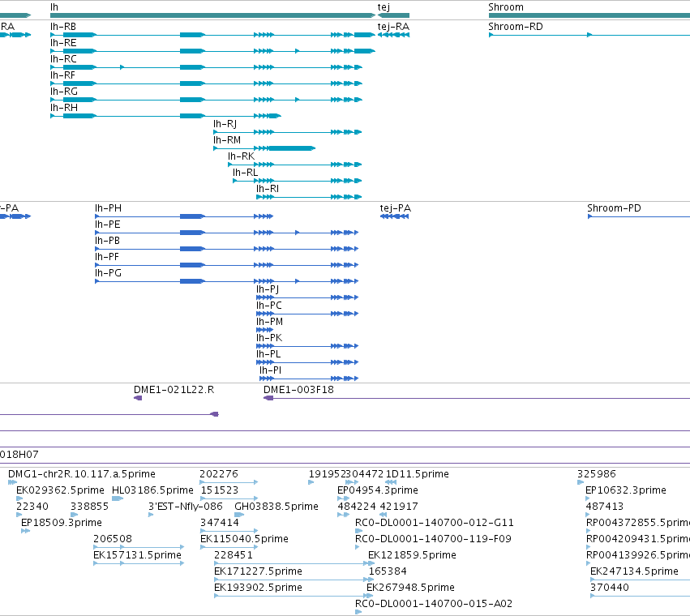Click the 3'EST-Nfly-086 label
The height and width of the screenshot is (616, 690).
pos(185,507)
